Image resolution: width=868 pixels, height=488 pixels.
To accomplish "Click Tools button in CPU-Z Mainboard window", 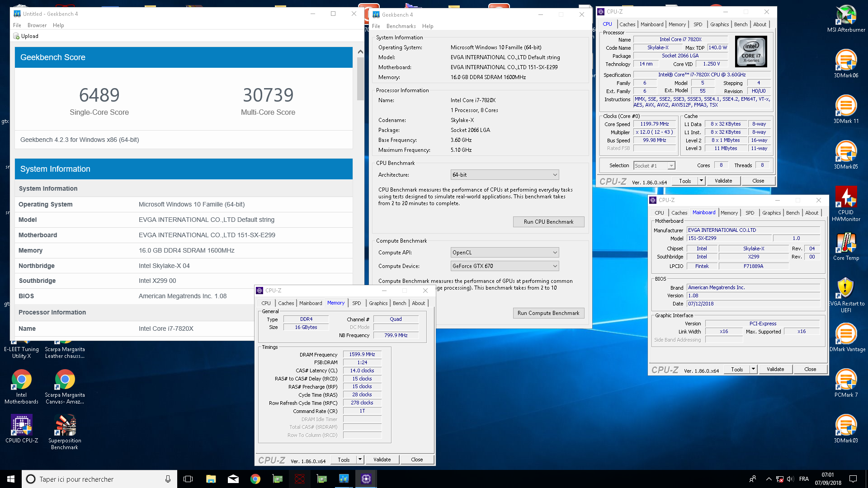I will (x=737, y=369).
